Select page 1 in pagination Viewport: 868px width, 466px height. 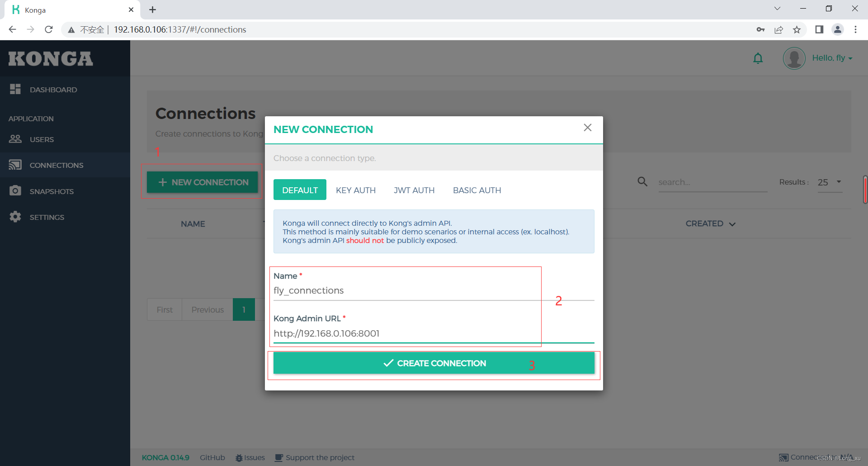tap(244, 309)
